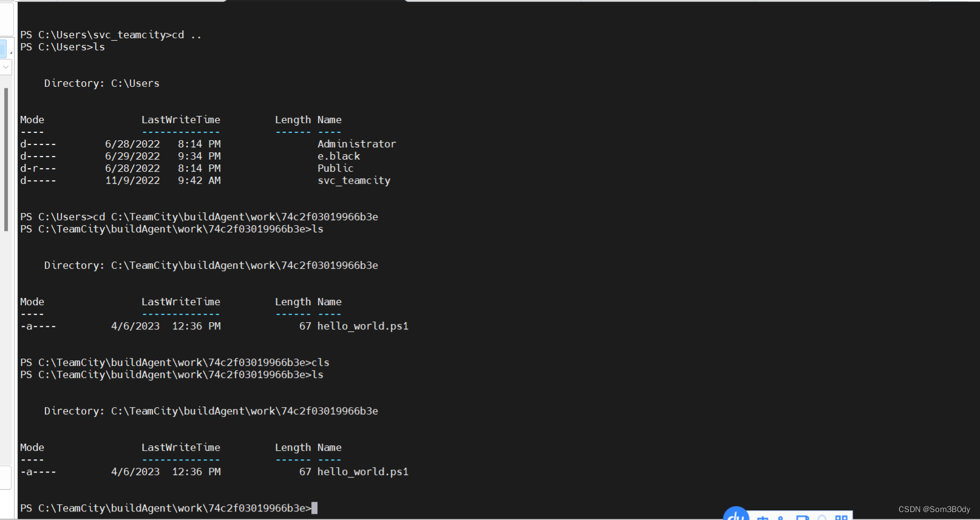Viewport: 980px width, 520px height.
Task: Click the prompt line ending in 'cls'
Action: [175, 362]
